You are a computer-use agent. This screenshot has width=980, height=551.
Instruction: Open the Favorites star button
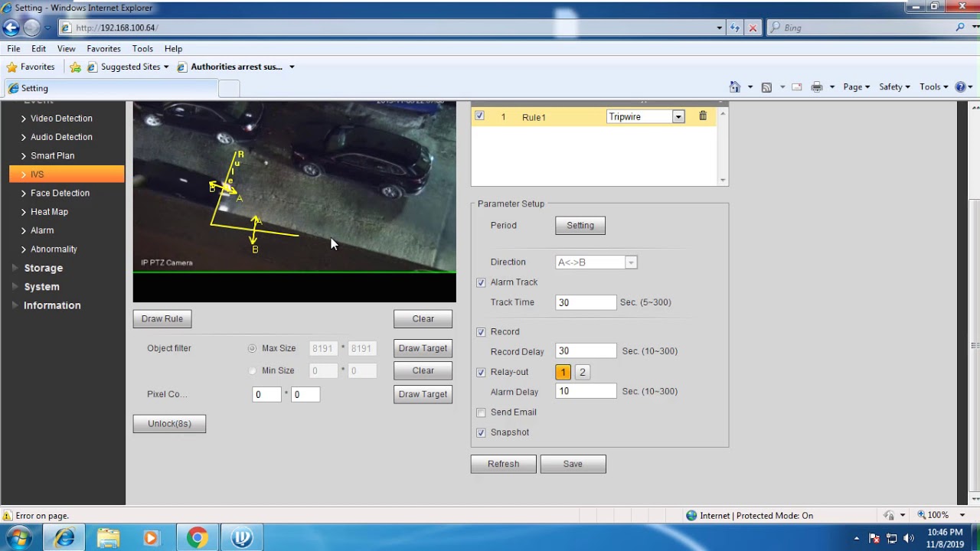[x=31, y=67]
